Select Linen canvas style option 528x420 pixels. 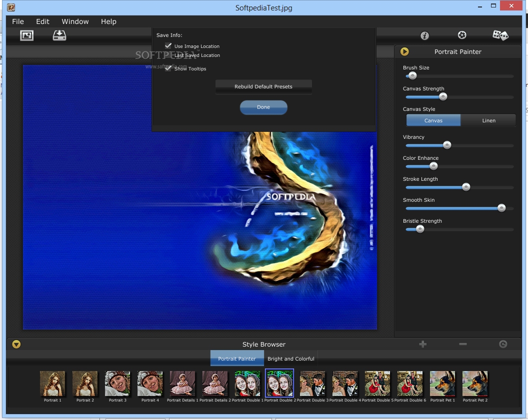[488, 120]
